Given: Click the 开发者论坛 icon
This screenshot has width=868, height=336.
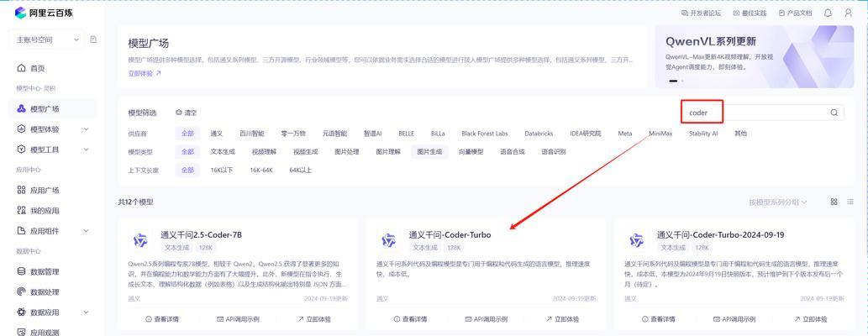Looking at the screenshot, I should tap(685, 13).
